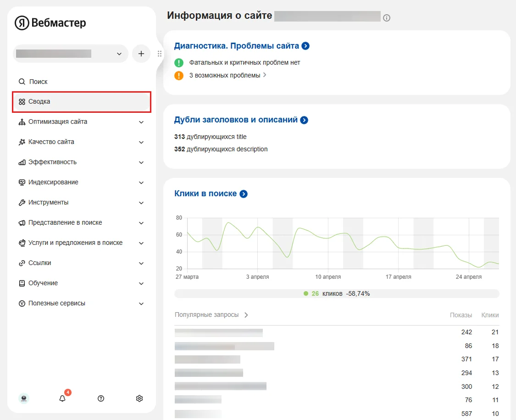Image resolution: width=516 pixels, height=420 pixels.
Task: Click the help question mark icon
Action: click(x=101, y=398)
